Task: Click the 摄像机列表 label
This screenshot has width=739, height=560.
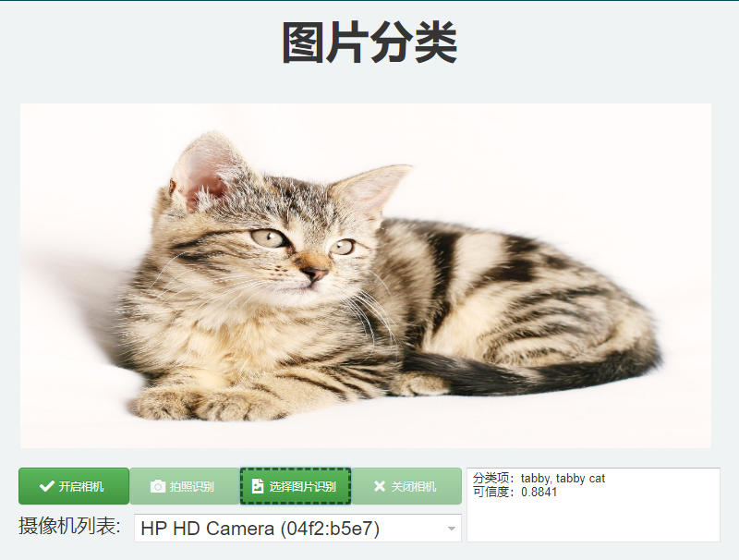Action: (69, 526)
